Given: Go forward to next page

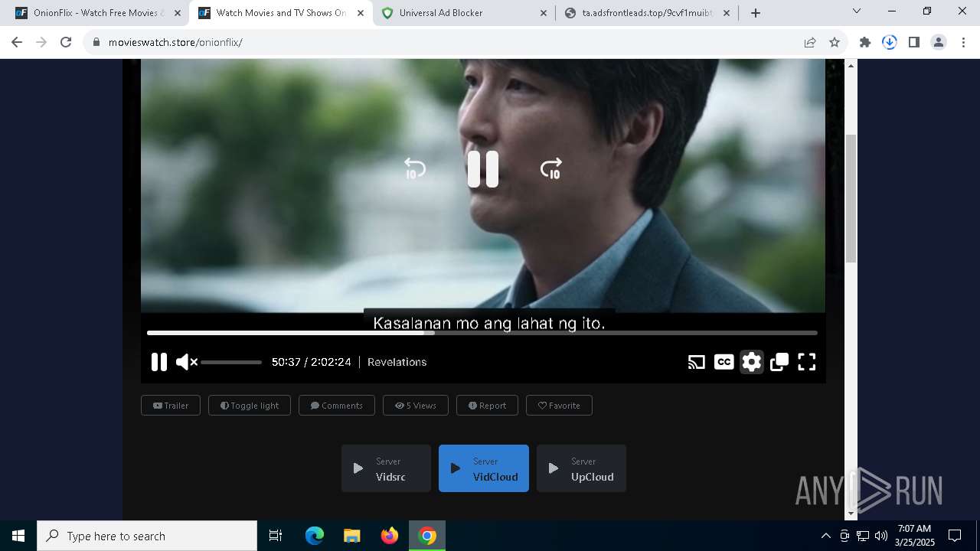Looking at the screenshot, I should point(41,42).
